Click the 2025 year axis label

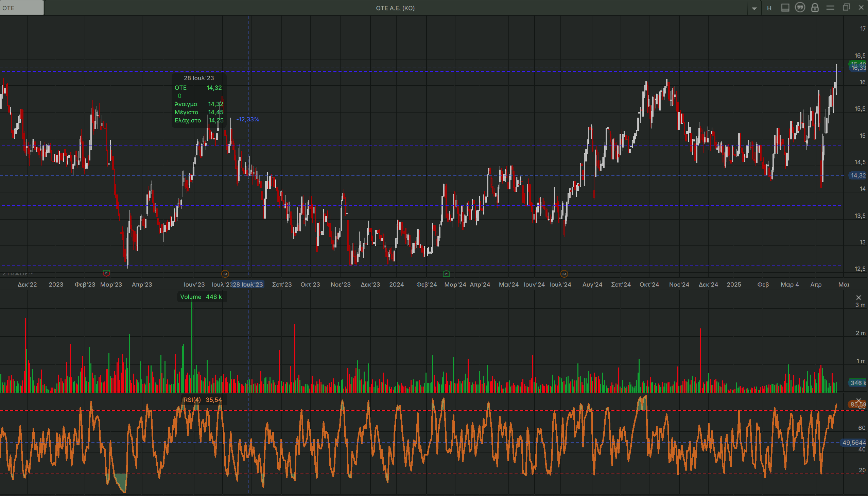coord(734,285)
